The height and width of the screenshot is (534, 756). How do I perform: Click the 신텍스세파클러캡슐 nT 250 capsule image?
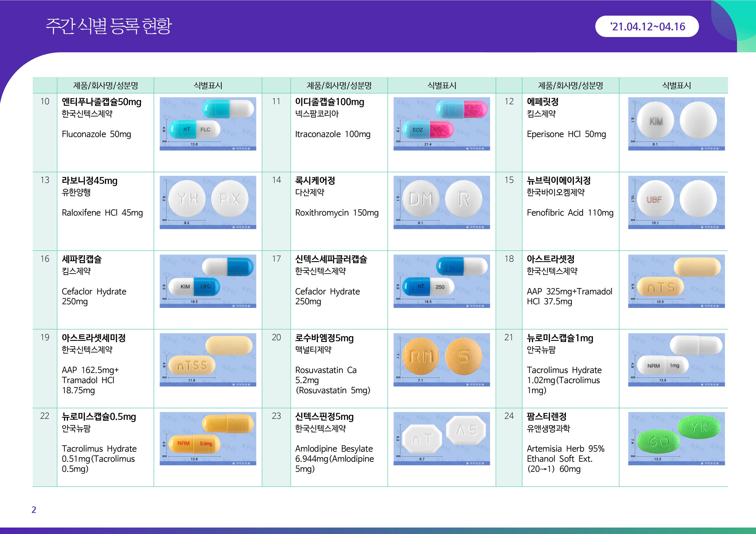click(x=442, y=281)
